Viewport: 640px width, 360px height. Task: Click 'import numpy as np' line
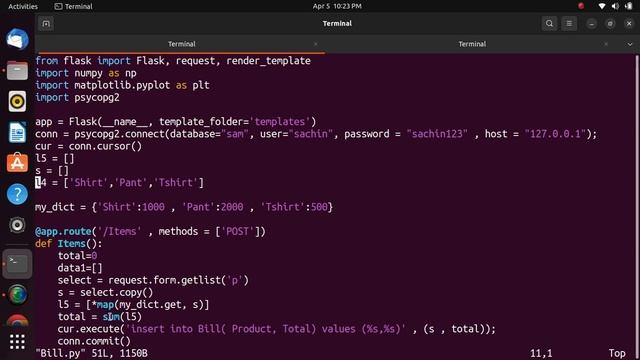click(x=86, y=73)
